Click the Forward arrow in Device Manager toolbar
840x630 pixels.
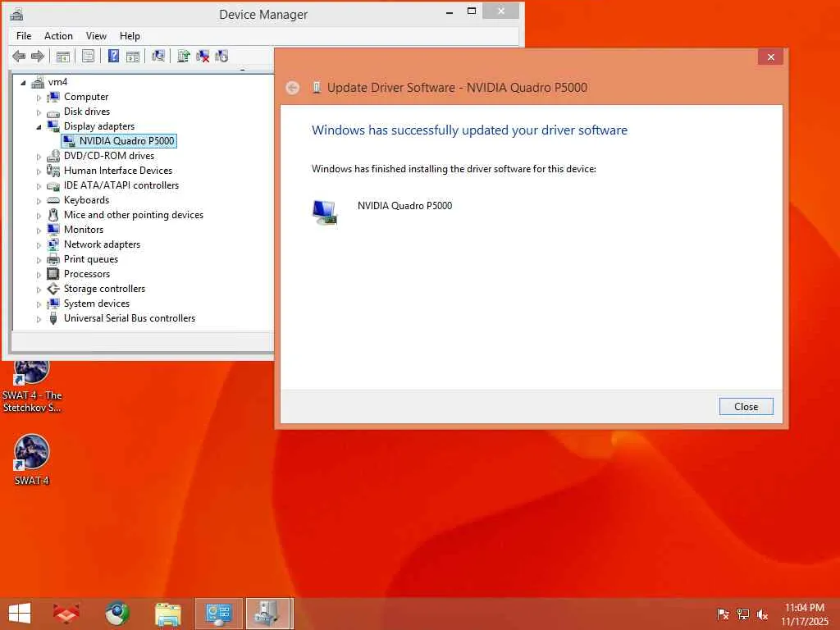38,56
